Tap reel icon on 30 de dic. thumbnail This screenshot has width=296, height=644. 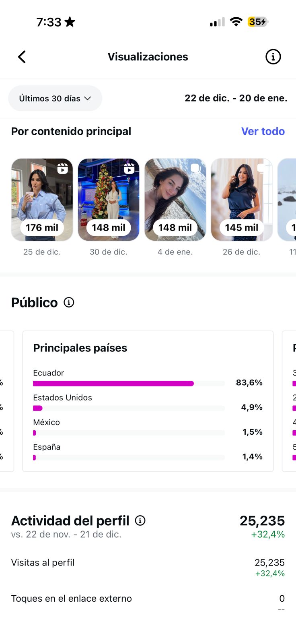pyautogui.click(x=129, y=169)
